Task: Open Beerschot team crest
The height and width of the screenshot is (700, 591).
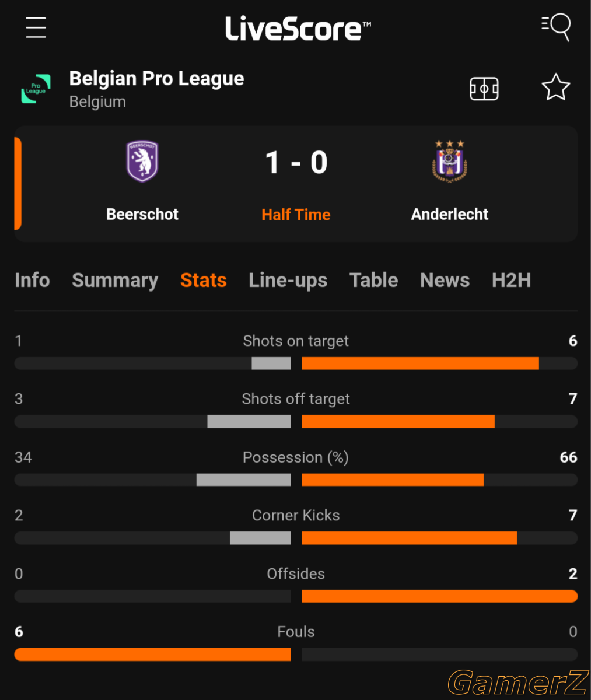Action: (142, 161)
